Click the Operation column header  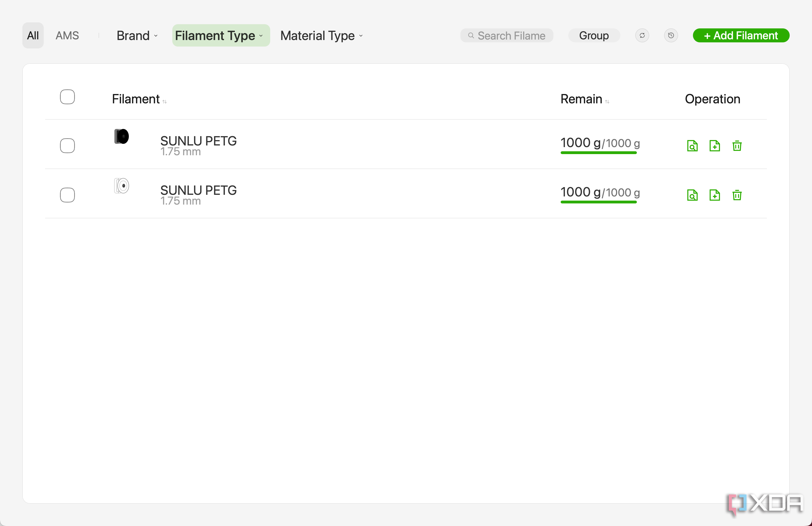coord(712,99)
